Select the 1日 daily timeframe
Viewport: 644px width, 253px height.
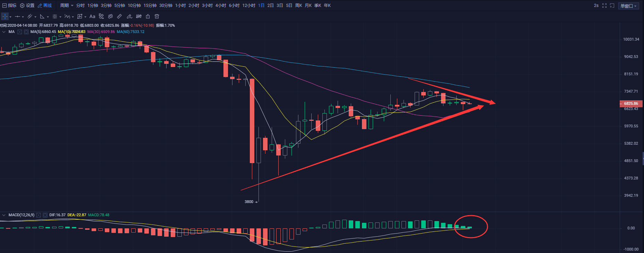(261, 6)
